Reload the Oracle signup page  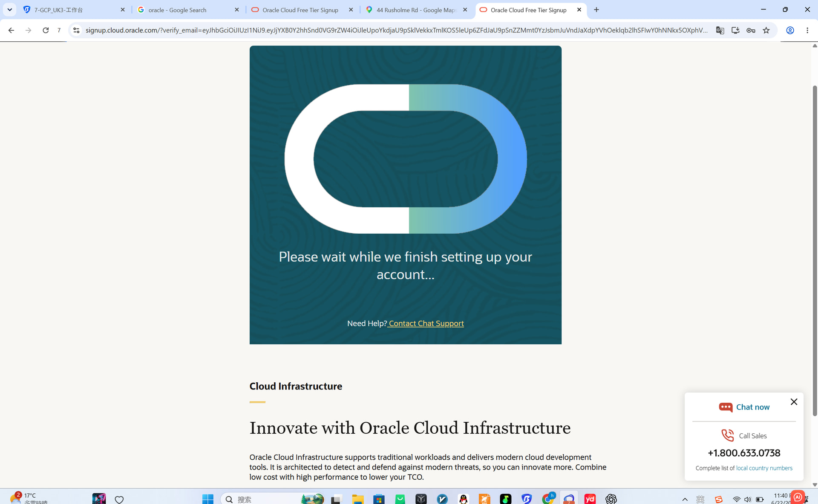point(46,30)
